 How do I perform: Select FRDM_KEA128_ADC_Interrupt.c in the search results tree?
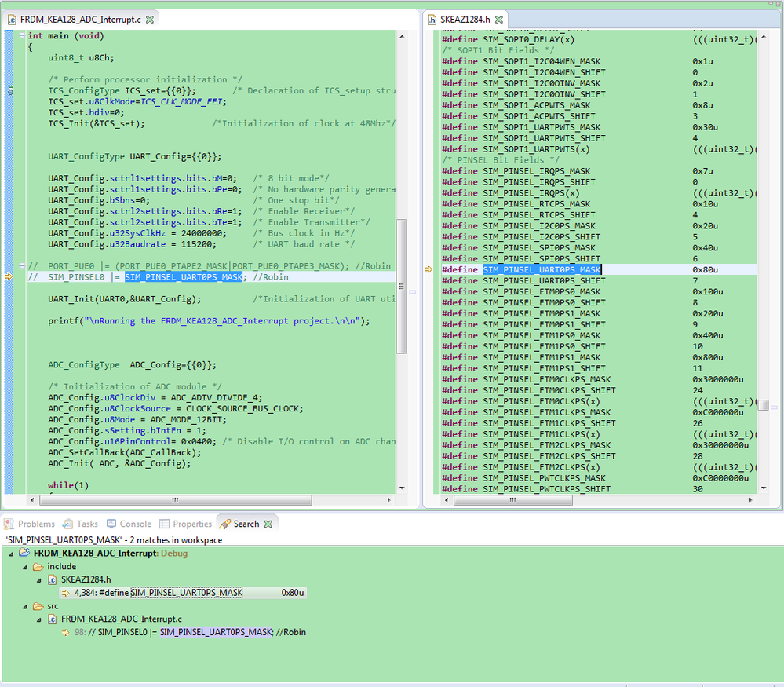[x=122, y=619]
